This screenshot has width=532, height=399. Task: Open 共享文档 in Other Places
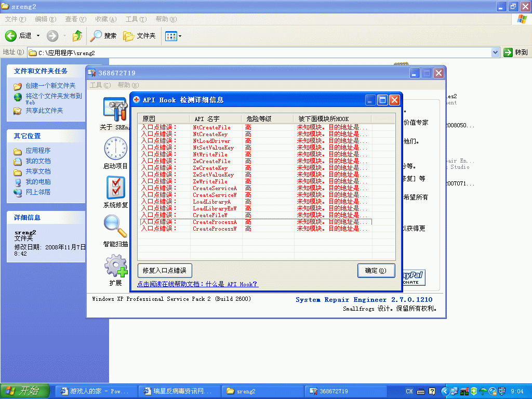(x=38, y=171)
